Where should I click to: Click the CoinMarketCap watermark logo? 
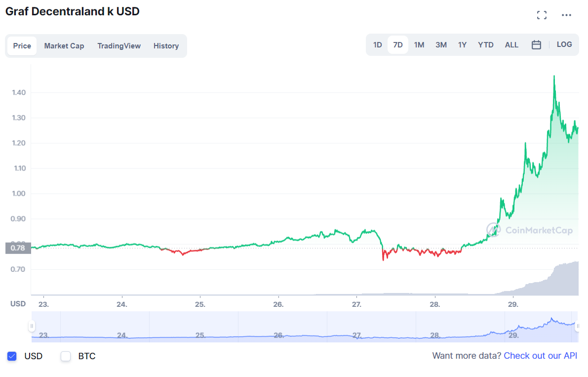tap(529, 230)
